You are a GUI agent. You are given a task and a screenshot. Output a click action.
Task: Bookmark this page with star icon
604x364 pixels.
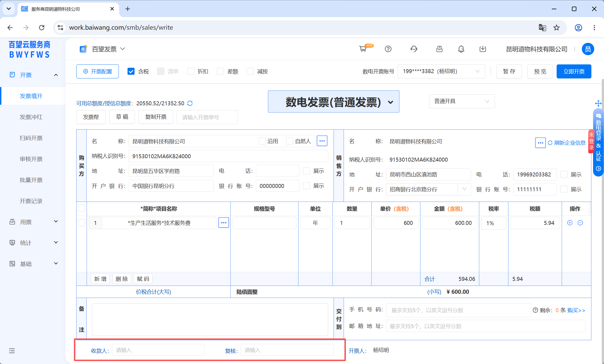coord(557,27)
